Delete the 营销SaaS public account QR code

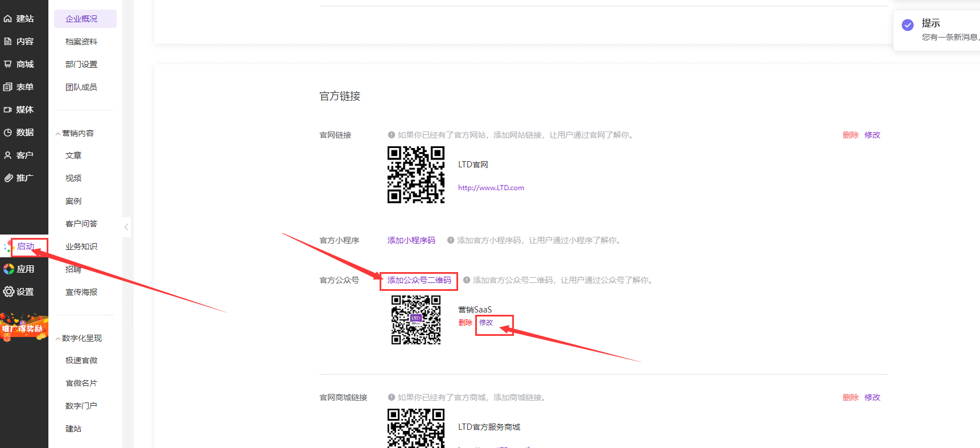pyautogui.click(x=466, y=323)
